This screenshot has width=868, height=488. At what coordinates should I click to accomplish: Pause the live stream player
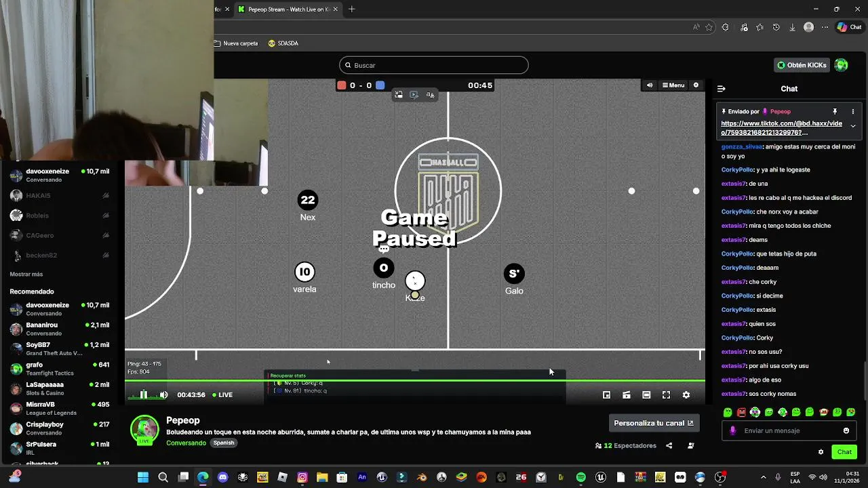143,394
